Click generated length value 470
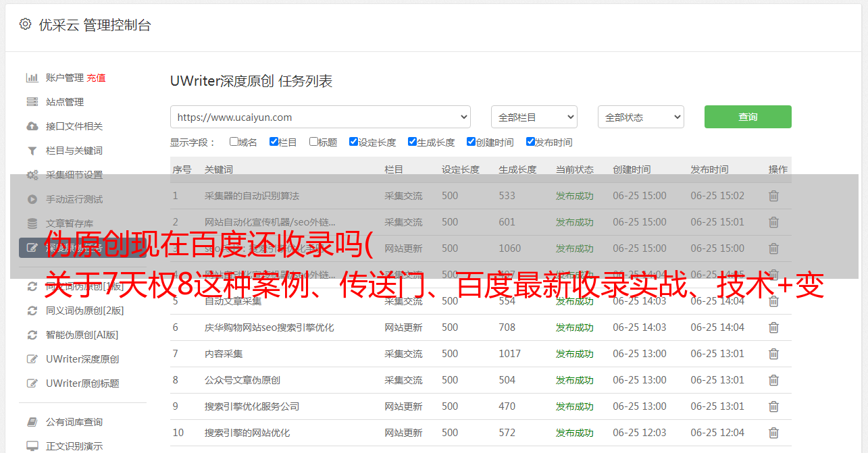 pyautogui.click(x=507, y=406)
